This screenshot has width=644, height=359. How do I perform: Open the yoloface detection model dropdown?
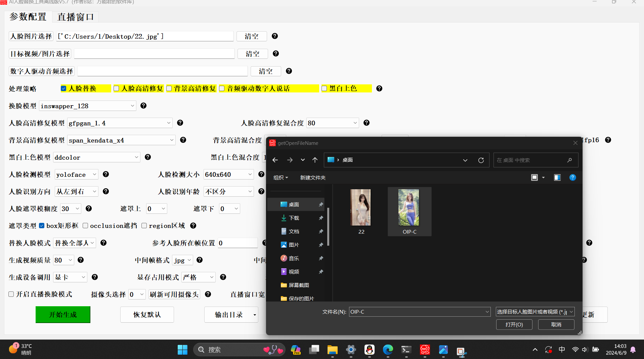pyautogui.click(x=94, y=174)
